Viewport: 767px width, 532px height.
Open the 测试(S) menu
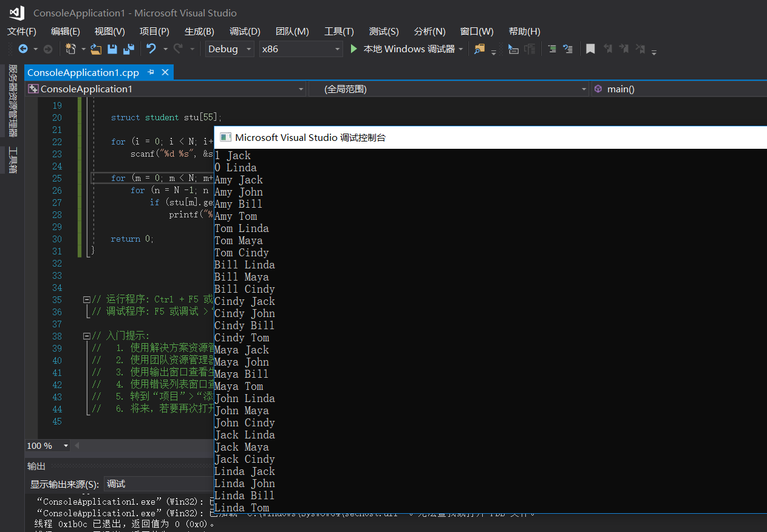(x=384, y=32)
